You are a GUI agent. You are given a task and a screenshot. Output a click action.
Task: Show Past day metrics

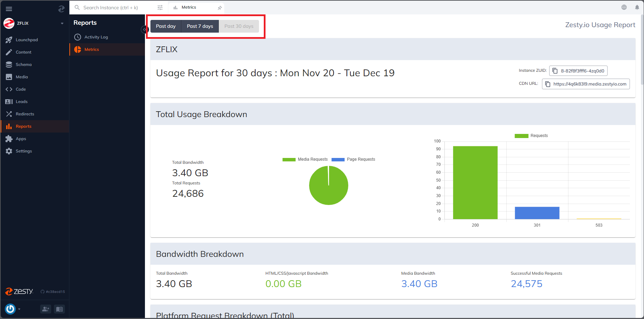tap(166, 26)
